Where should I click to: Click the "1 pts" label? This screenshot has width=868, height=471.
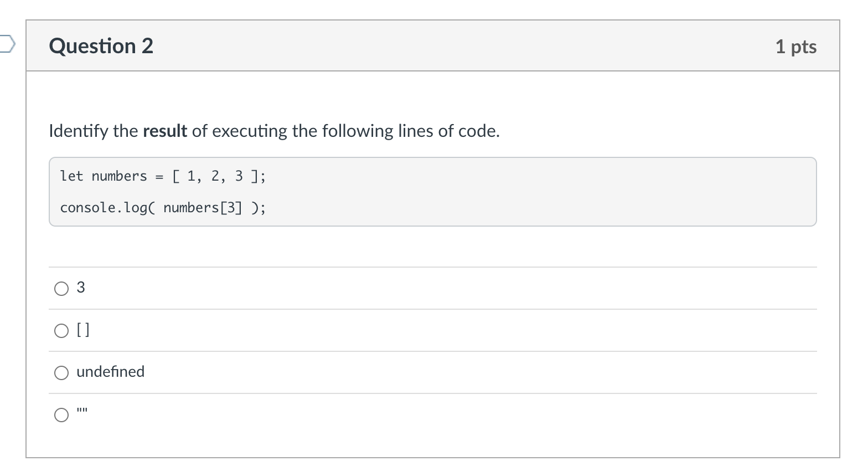tap(796, 47)
